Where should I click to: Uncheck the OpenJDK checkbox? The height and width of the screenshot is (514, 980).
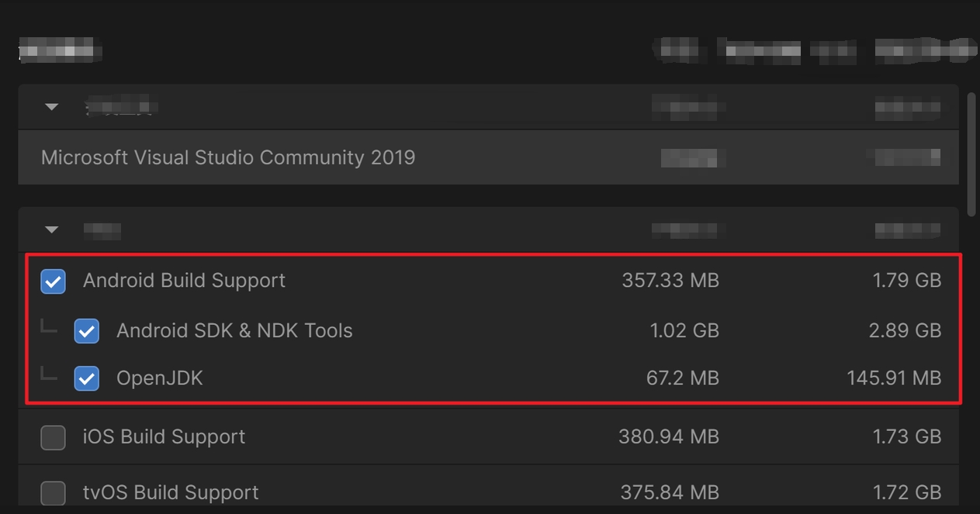coord(86,378)
